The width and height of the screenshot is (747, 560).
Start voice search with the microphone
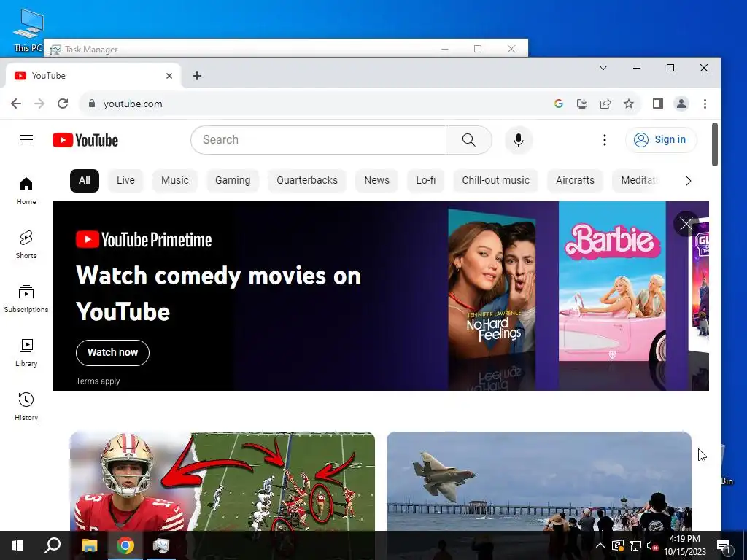pos(519,140)
